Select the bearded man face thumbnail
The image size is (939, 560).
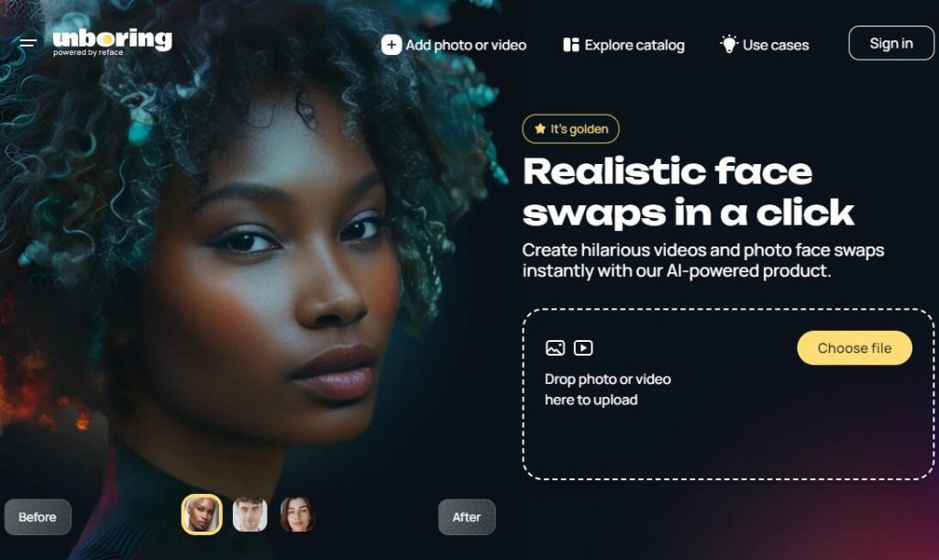pos(249,514)
